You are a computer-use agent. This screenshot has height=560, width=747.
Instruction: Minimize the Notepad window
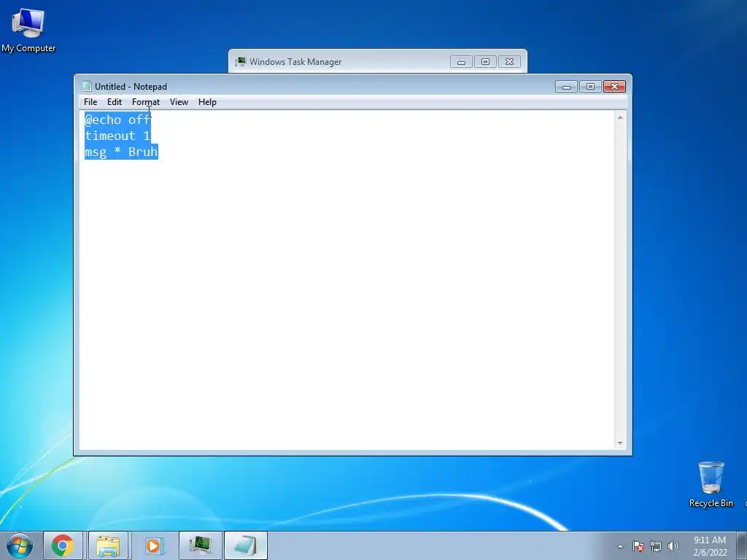[566, 87]
